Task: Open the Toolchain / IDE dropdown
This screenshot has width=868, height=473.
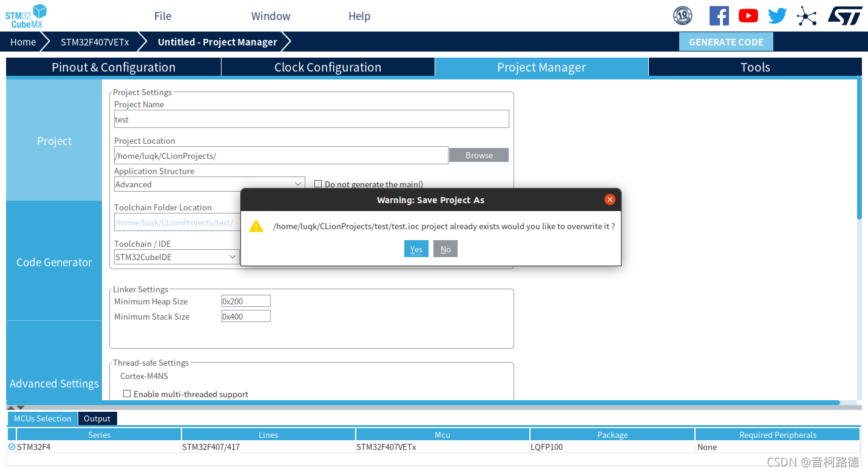Action: coord(177,257)
